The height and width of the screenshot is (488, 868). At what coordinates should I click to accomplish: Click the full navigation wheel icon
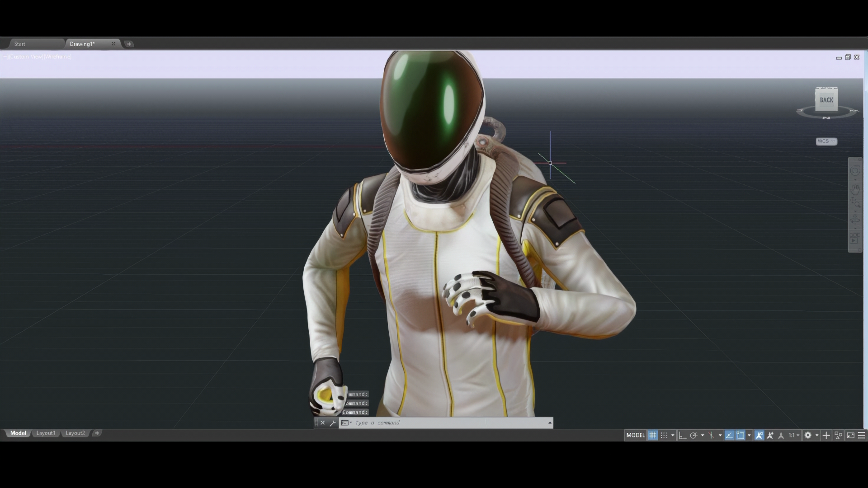[x=855, y=171]
